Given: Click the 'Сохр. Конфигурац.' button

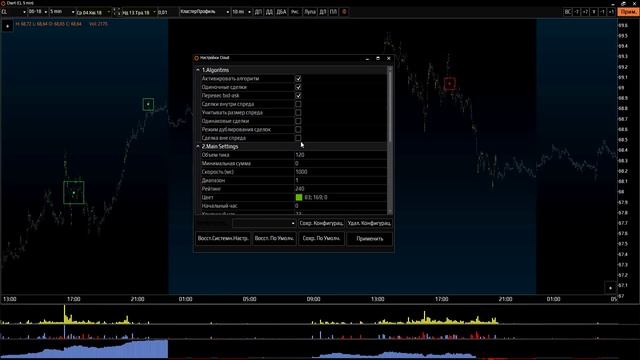Looking at the screenshot, I should click(x=321, y=223).
